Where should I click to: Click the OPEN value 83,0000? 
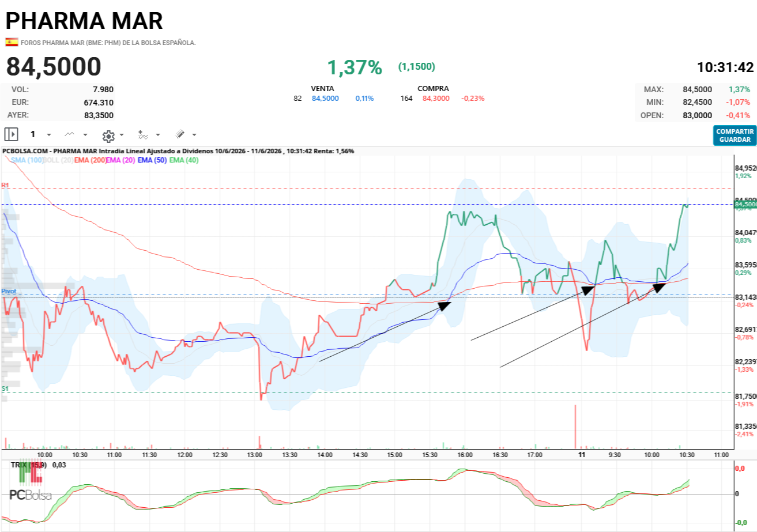[x=697, y=115]
